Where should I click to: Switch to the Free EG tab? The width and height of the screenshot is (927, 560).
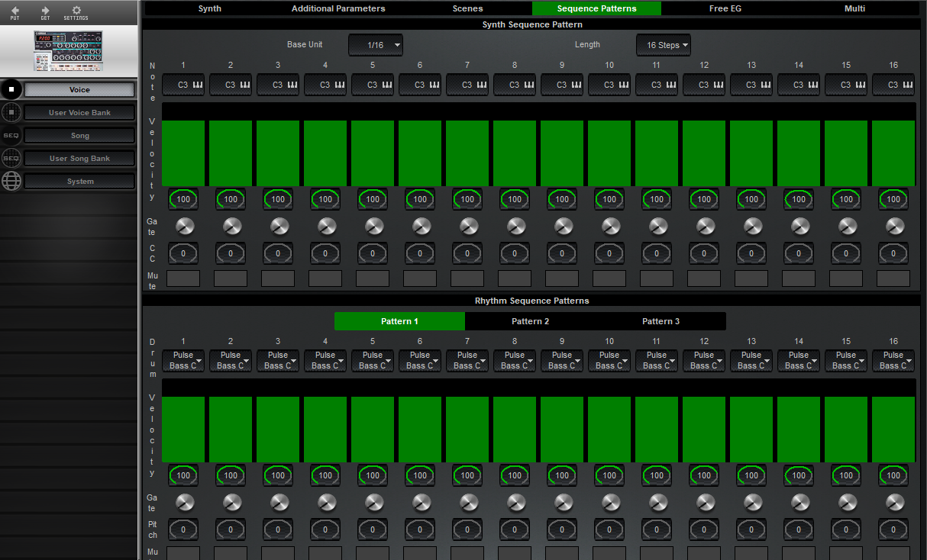[x=722, y=8]
